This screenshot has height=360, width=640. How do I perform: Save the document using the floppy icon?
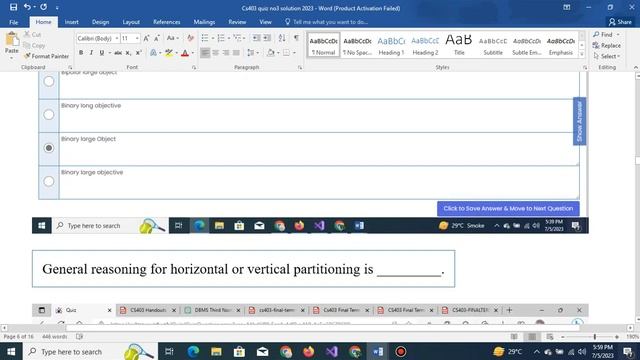pos(13,7)
